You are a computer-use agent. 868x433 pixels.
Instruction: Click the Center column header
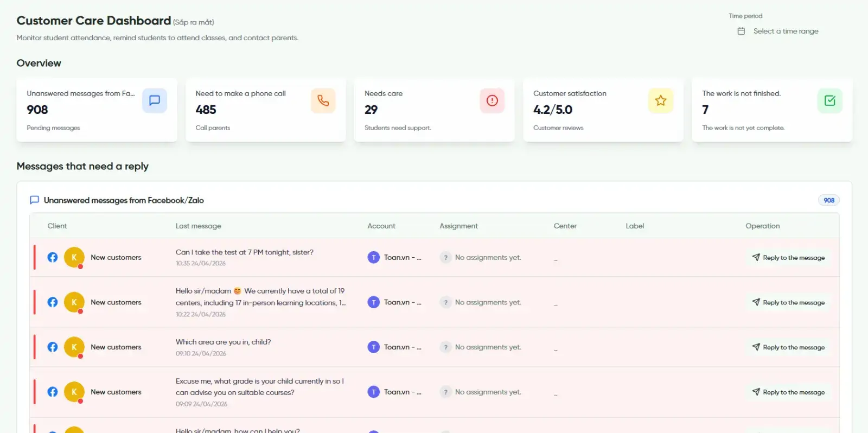[565, 226]
